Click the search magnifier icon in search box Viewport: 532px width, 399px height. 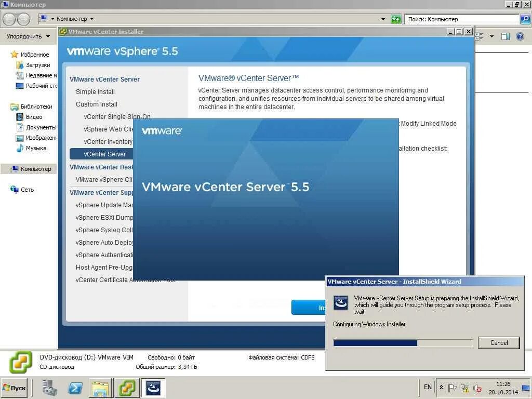point(524,19)
